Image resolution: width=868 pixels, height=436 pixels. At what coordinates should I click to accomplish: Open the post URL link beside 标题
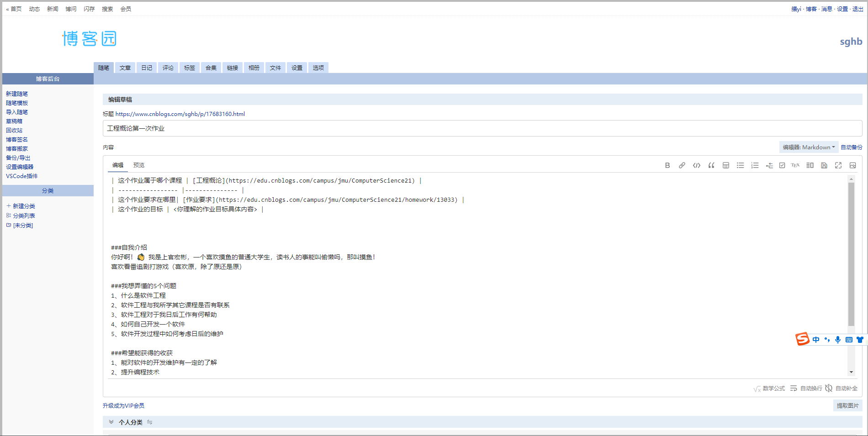(180, 114)
